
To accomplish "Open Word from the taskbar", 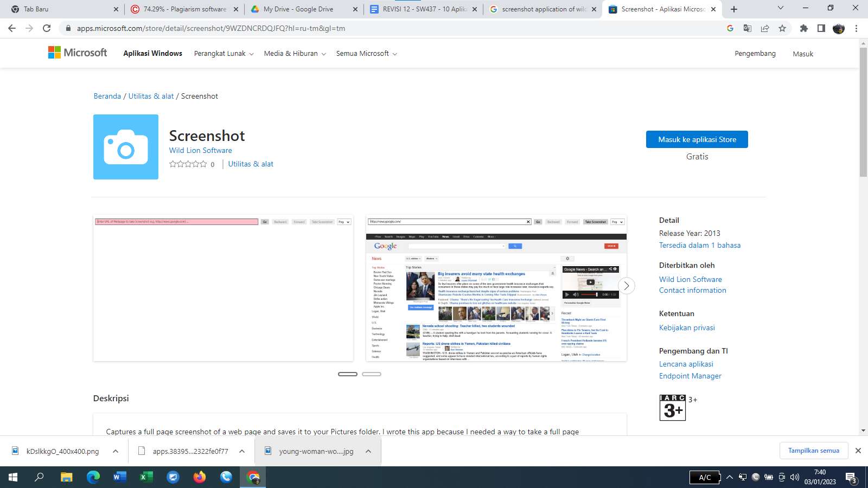I will [120, 477].
